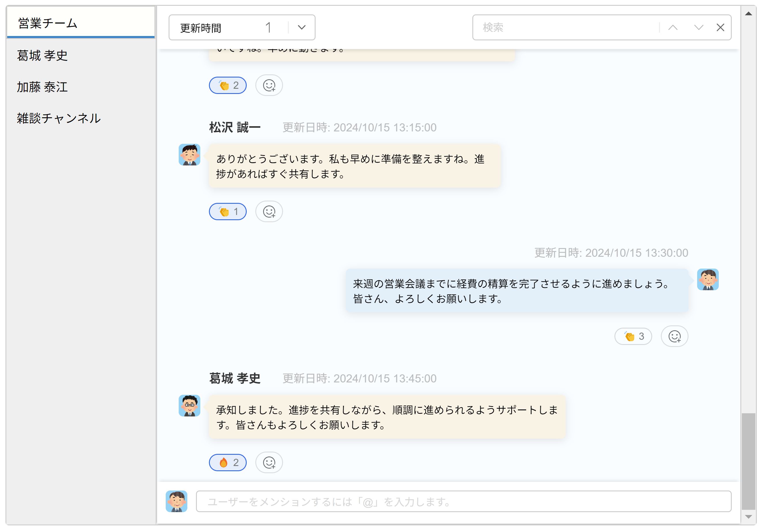This screenshot has width=762, height=532.
Task: Click 葛城 孝史's avatar beside his reply
Action: (189, 406)
